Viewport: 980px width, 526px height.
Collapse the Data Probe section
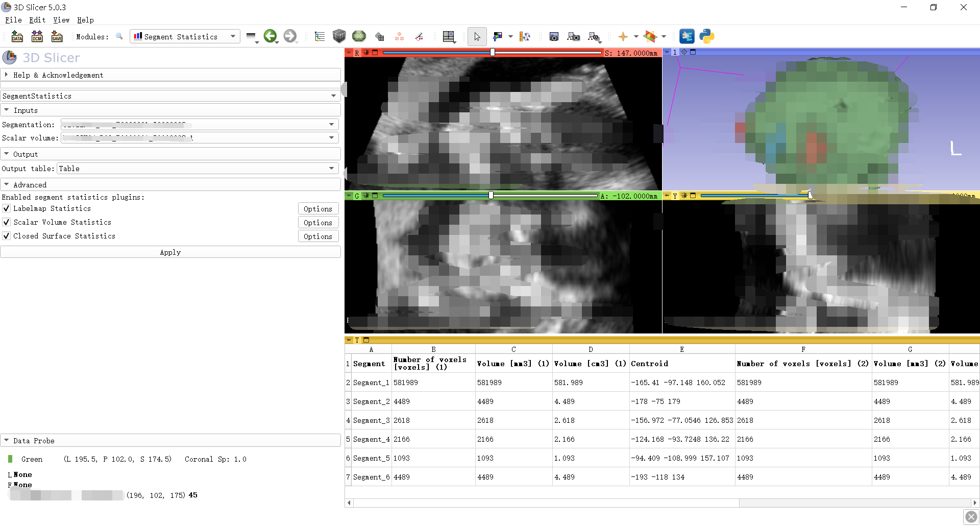(x=170, y=440)
